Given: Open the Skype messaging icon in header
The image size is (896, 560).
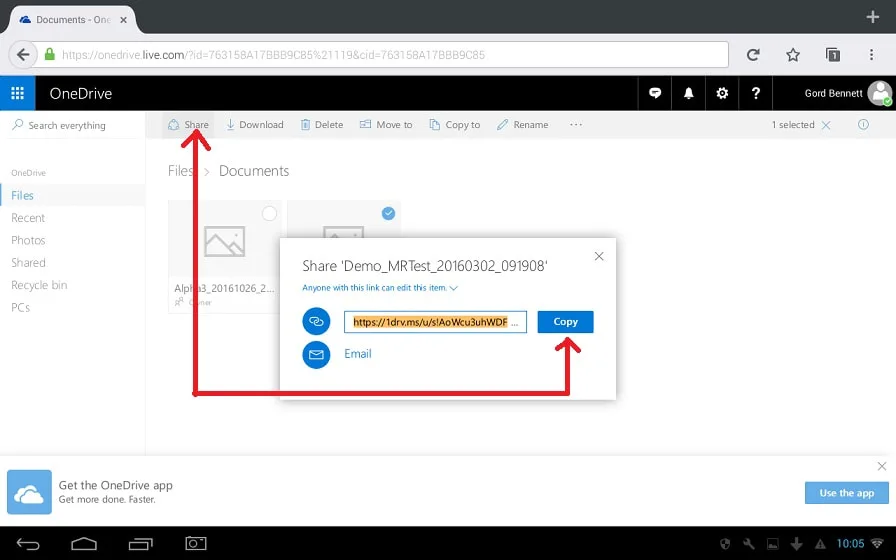Looking at the screenshot, I should coord(655,93).
